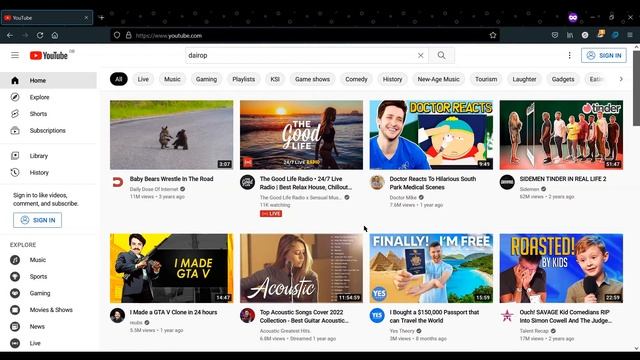This screenshot has width=640, height=360.
Task: Click title Baby Bears Wrestle In The Road
Action: pos(171,179)
